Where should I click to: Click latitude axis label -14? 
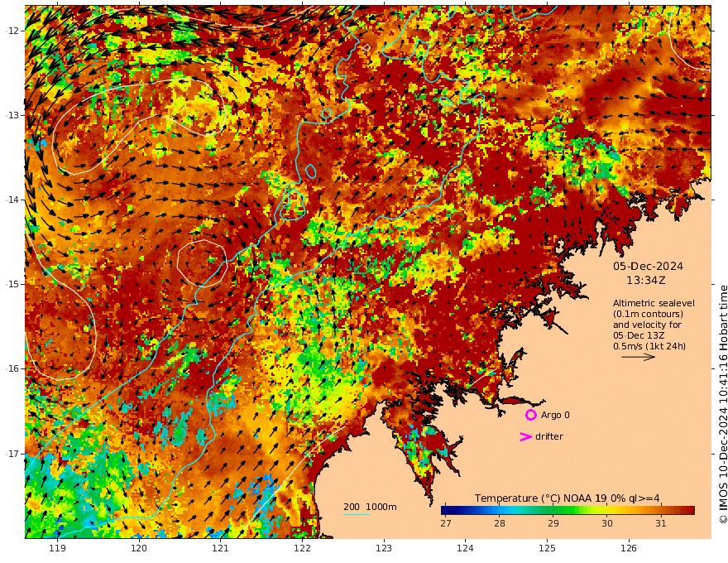[x=12, y=200]
